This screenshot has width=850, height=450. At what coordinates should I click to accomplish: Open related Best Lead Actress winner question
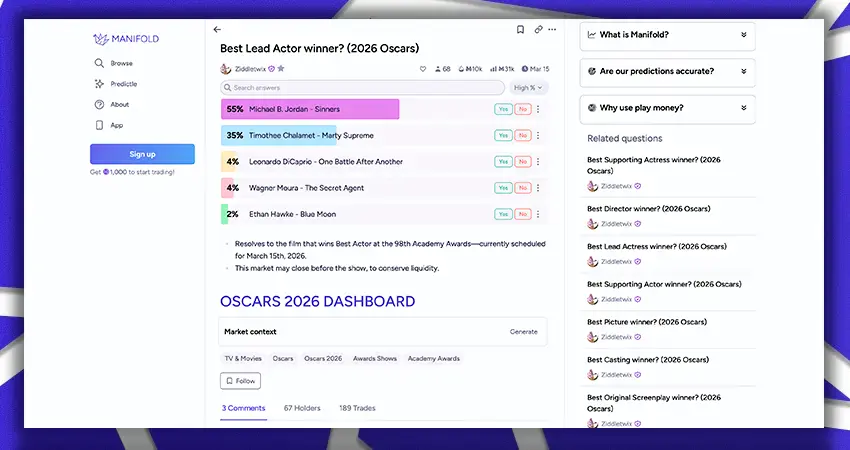[656, 246]
